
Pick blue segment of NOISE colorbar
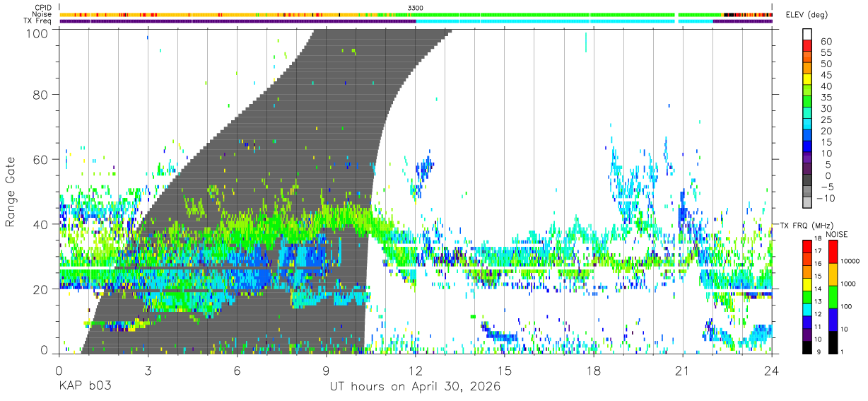(x=832, y=319)
